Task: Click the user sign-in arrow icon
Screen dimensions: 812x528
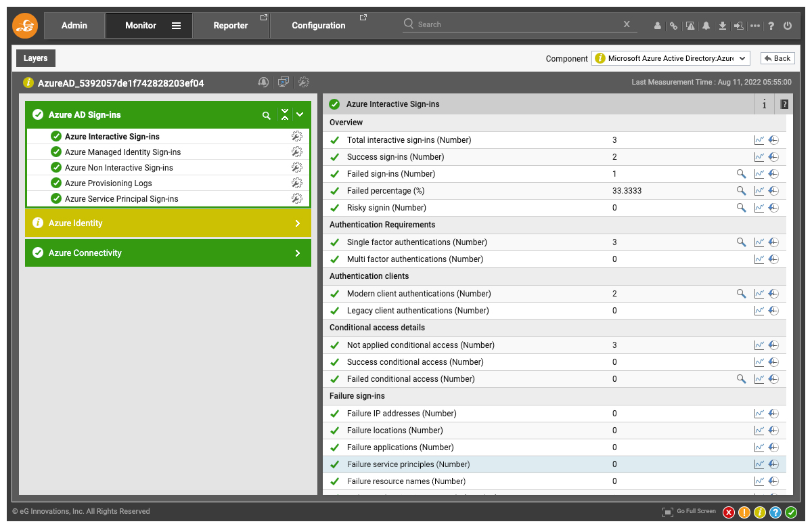Action: (739, 26)
